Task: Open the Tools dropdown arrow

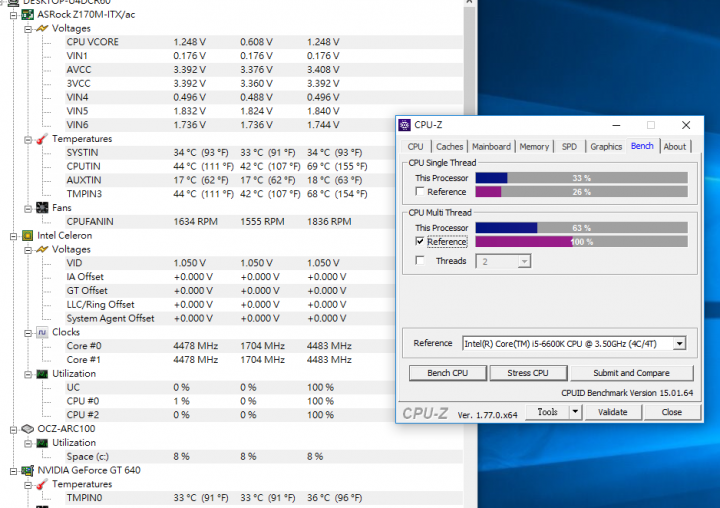Action: [x=575, y=412]
